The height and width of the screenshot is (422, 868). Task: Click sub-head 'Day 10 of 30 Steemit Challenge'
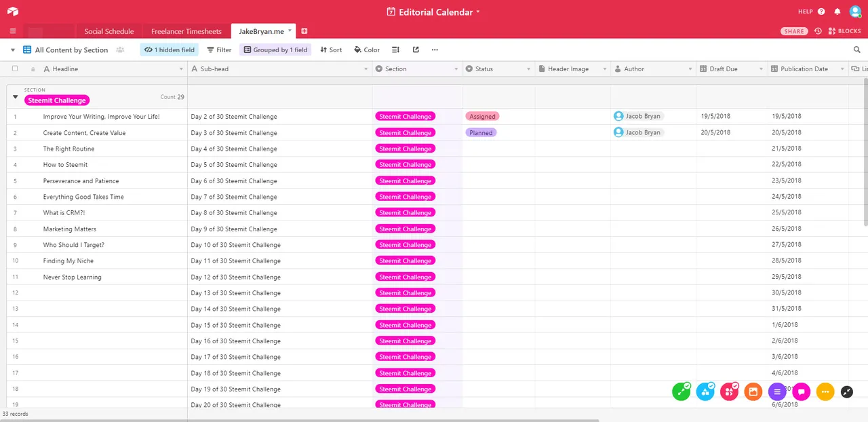[x=235, y=245]
